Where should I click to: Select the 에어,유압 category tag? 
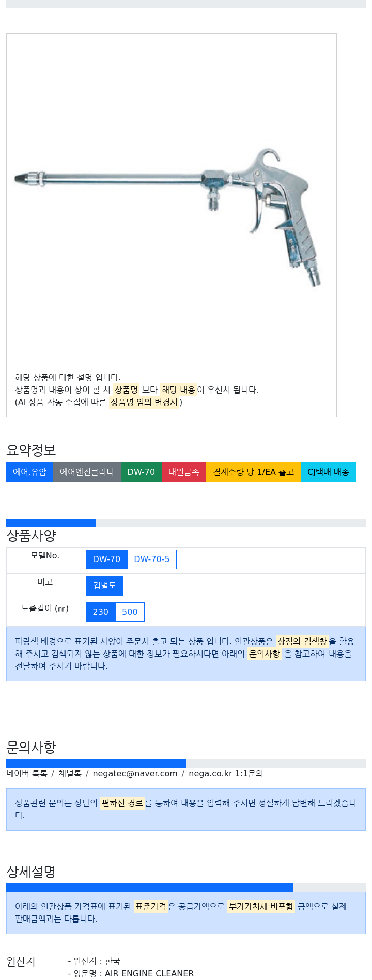click(29, 472)
